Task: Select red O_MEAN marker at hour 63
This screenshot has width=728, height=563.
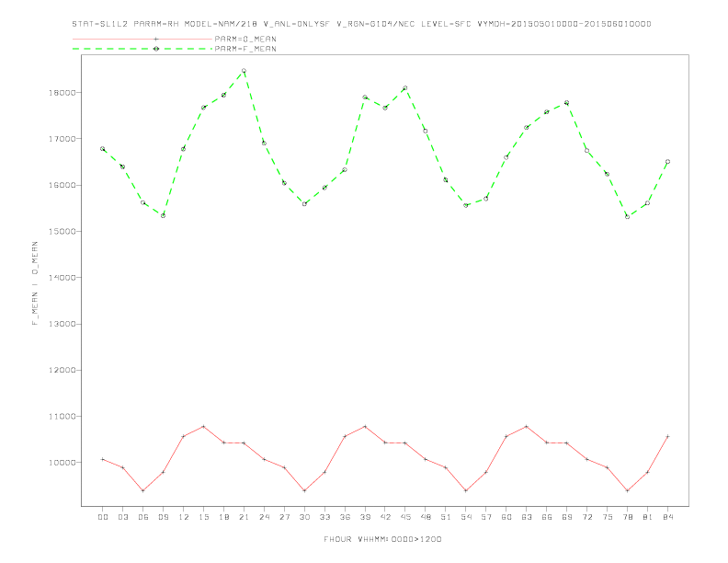Action: [527, 427]
